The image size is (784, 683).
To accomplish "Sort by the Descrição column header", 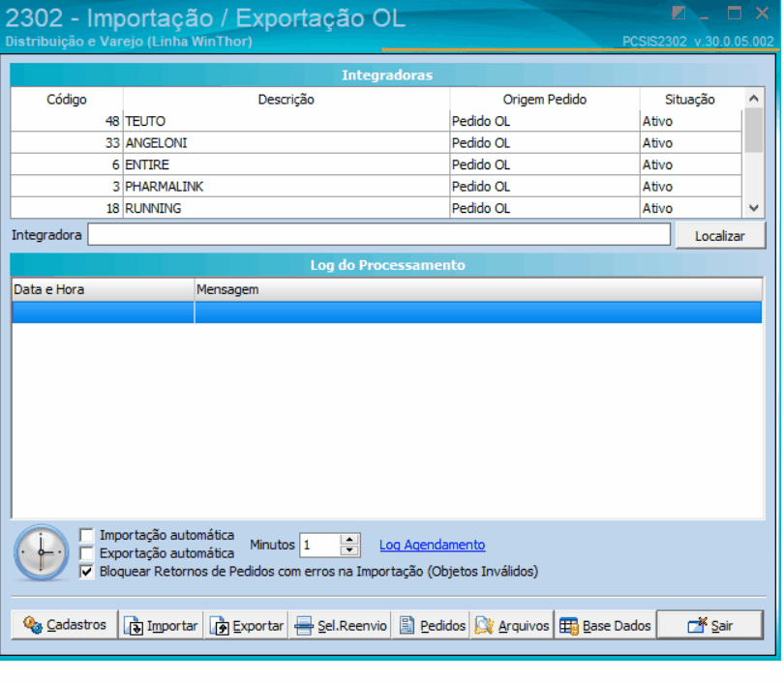I will (x=286, y=100).
